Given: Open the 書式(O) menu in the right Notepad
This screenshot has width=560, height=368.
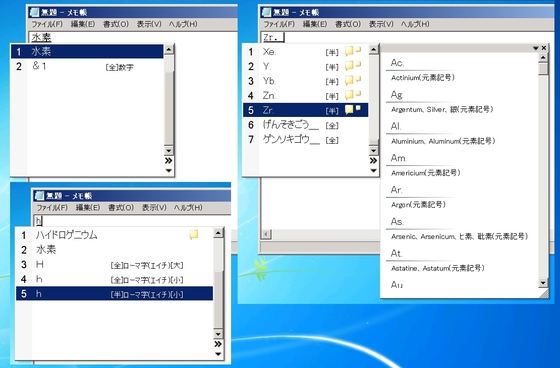Looking at the screenshot, I should [348, 24].
